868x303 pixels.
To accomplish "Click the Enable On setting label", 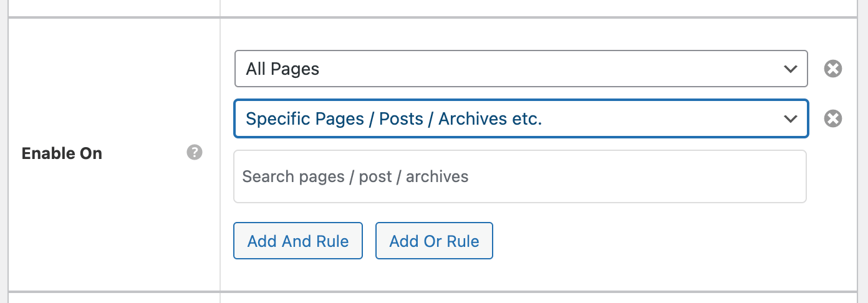I will pyautogui.click(x=62, y=153).
